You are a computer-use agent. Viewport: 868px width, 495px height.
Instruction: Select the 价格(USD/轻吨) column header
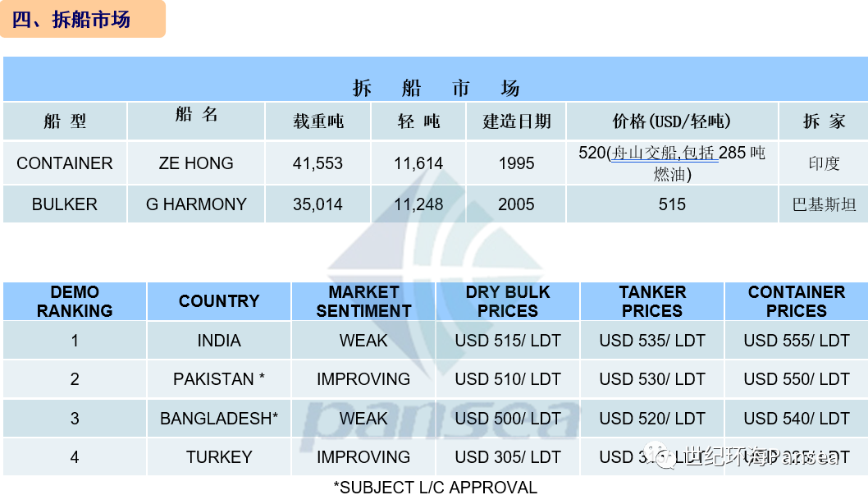(672, 121)
